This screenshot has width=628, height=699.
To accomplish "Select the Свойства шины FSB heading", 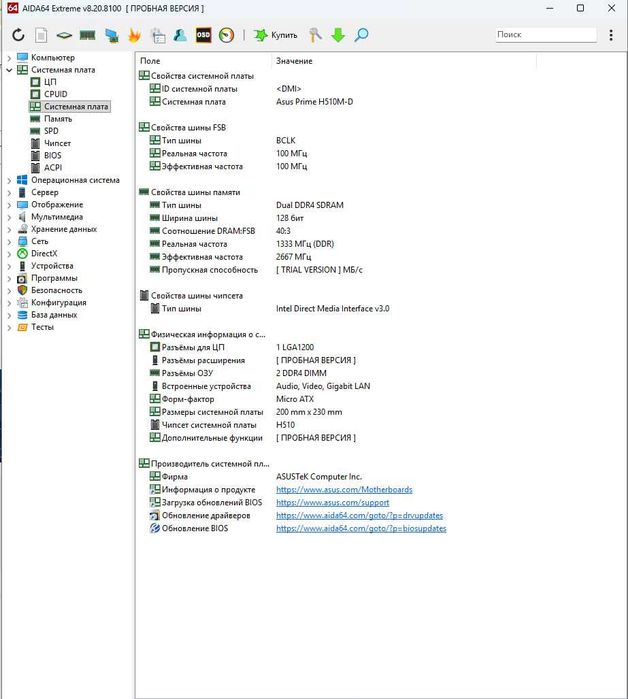I will tap(188, 127).
